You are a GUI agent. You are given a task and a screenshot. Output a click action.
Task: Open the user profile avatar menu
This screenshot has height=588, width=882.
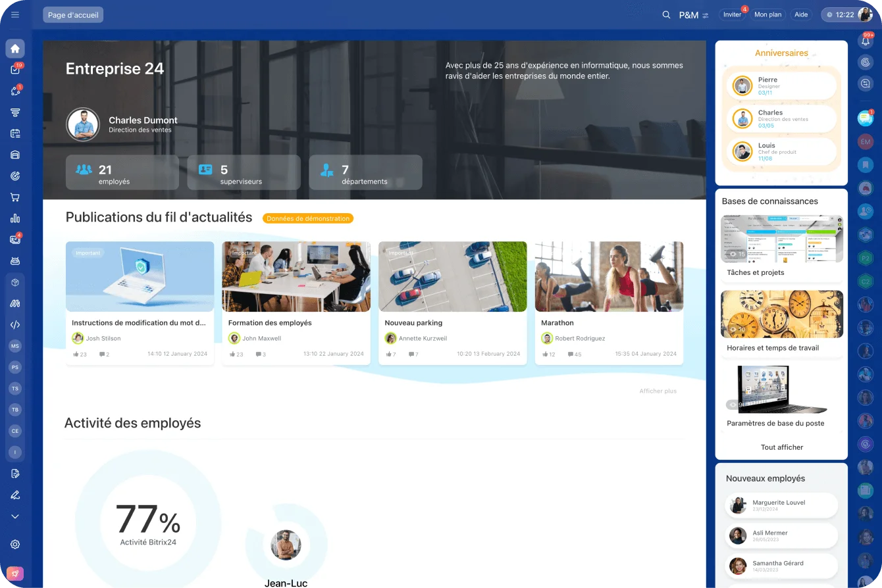tap(866, 14)
